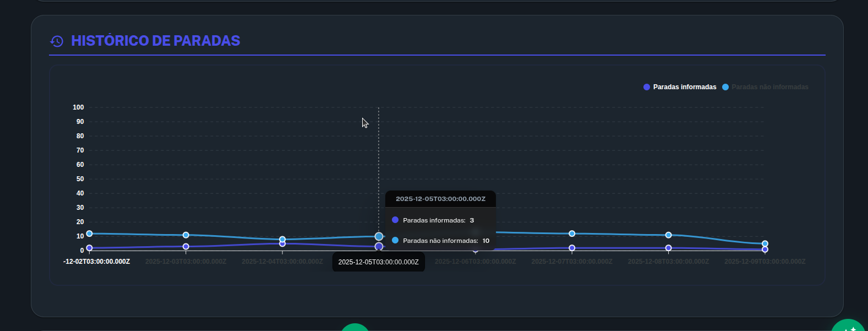The height and width of the screenshot is (331, 868).
Task: Click the green circular button at bottom center
Action: pos(355,328)
